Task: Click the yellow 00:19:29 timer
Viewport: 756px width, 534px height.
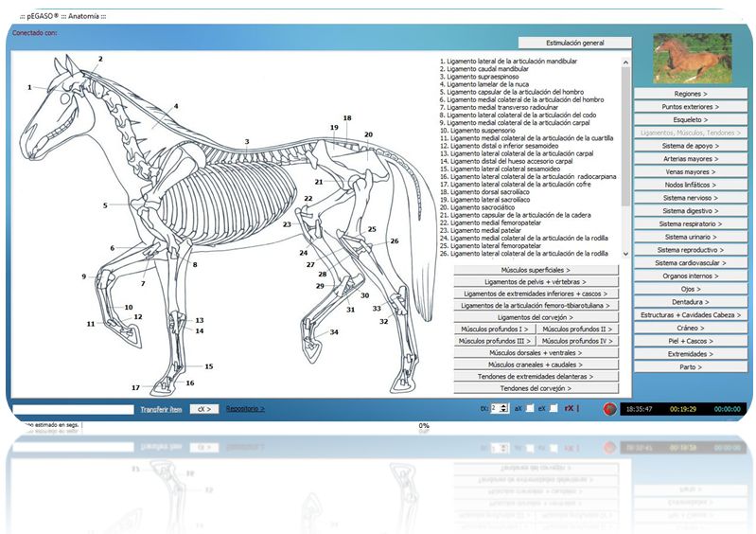Action: [683, 409]
